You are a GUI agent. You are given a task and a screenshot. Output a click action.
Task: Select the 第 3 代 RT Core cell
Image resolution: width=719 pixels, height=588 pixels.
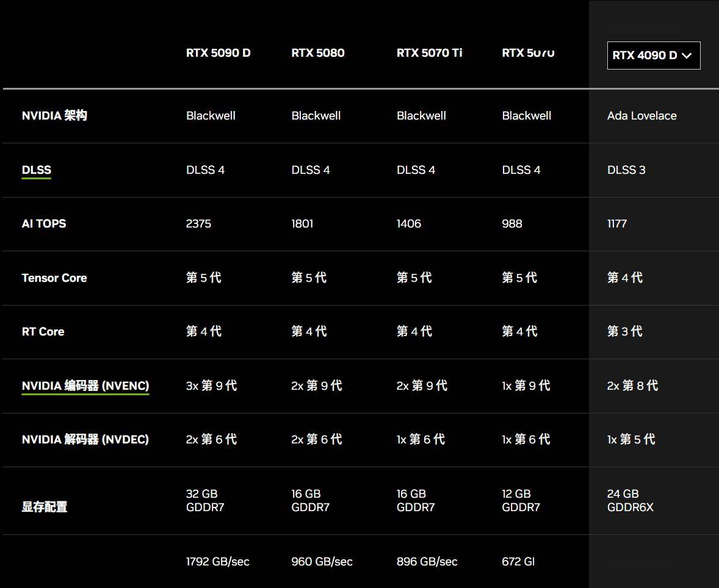624,331
